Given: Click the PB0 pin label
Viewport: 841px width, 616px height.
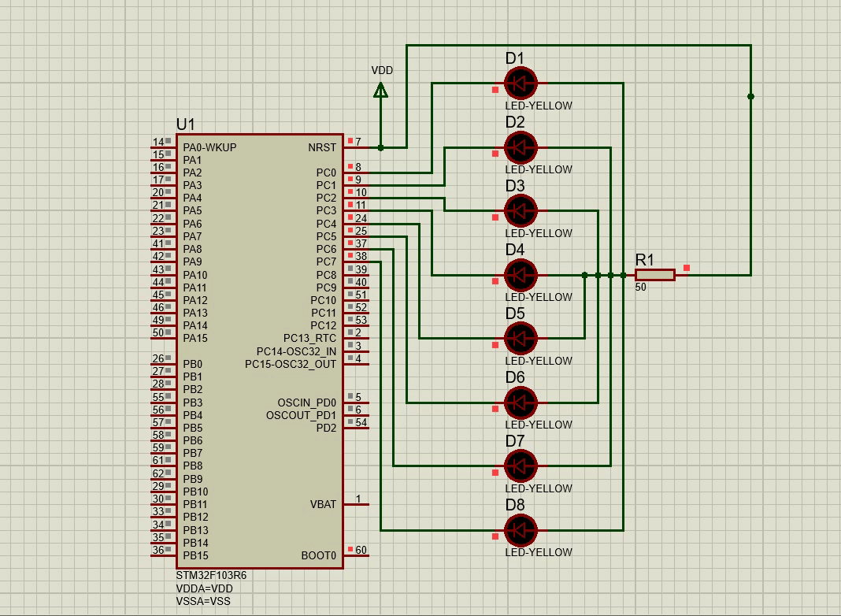Looking at the screenshot, I should point(193,364).
